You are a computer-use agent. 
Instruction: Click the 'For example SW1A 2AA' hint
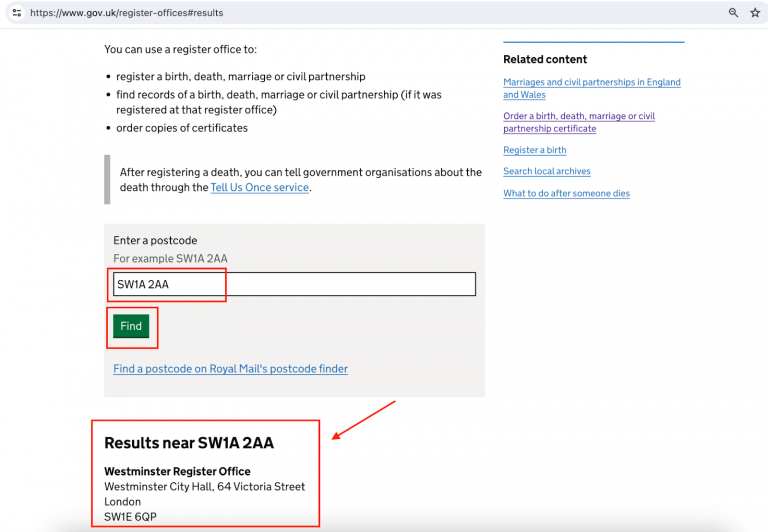pyautogui.click(x=170, y=259)
